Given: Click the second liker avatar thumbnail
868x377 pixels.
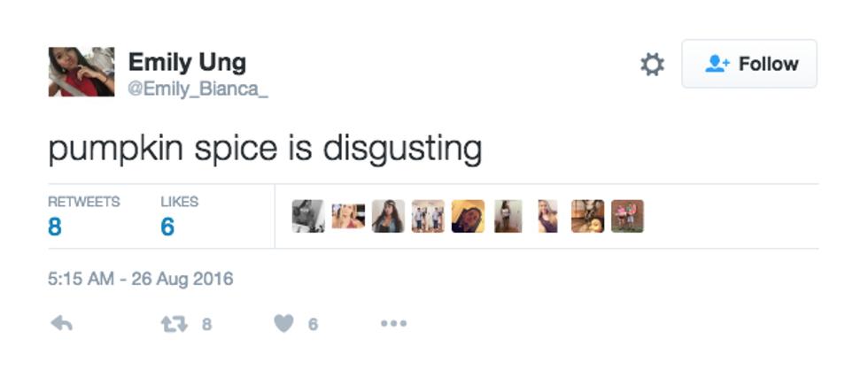Looking at the screenshot, I should (348, 217).
